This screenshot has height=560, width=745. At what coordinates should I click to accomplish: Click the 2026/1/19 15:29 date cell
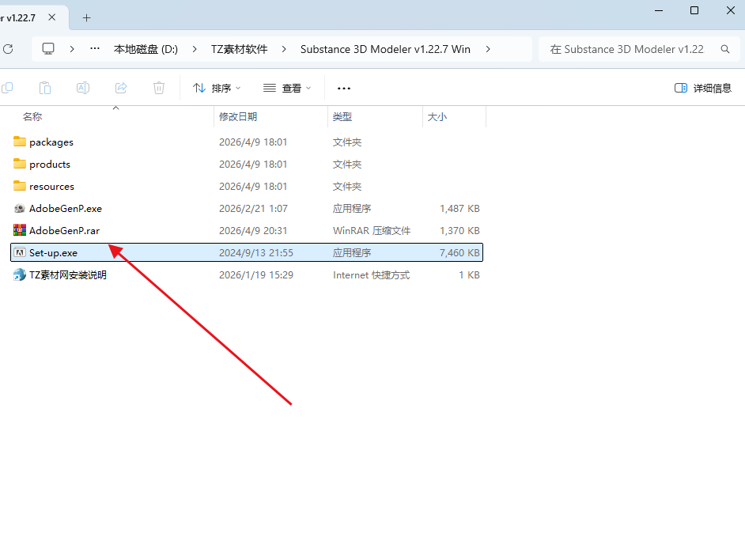[256, 275]
